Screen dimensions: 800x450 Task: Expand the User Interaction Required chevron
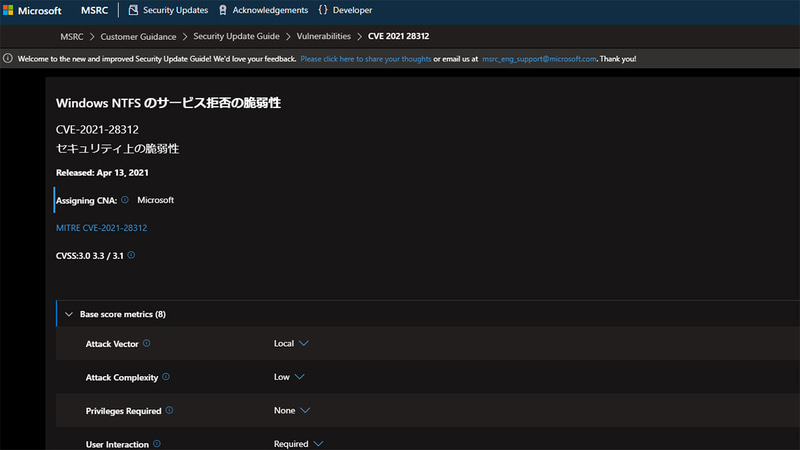coord(318,444)
